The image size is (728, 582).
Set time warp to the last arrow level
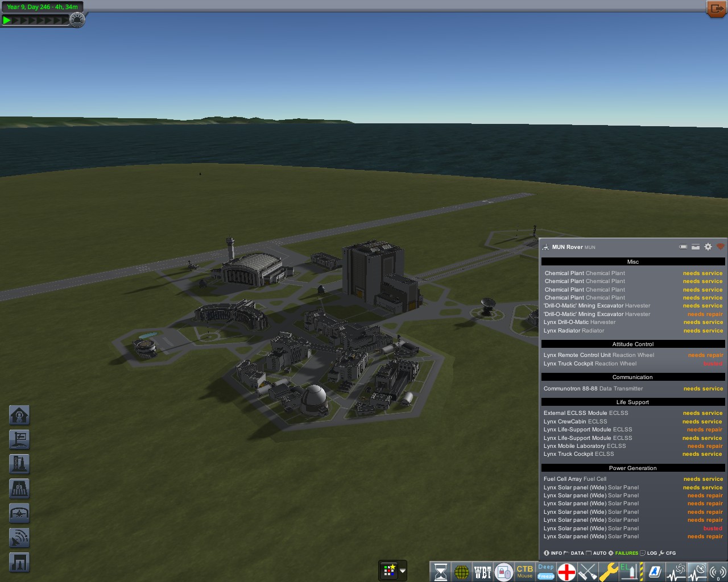[65, 20]
